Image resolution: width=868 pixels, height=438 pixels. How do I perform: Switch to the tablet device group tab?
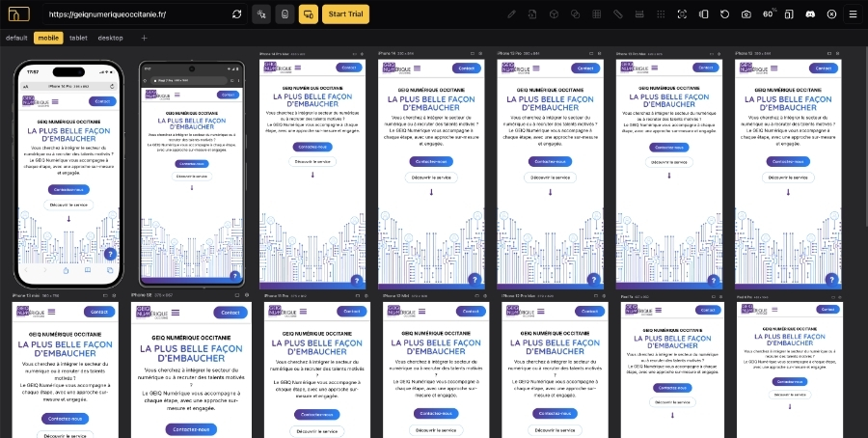click(78, 38)
